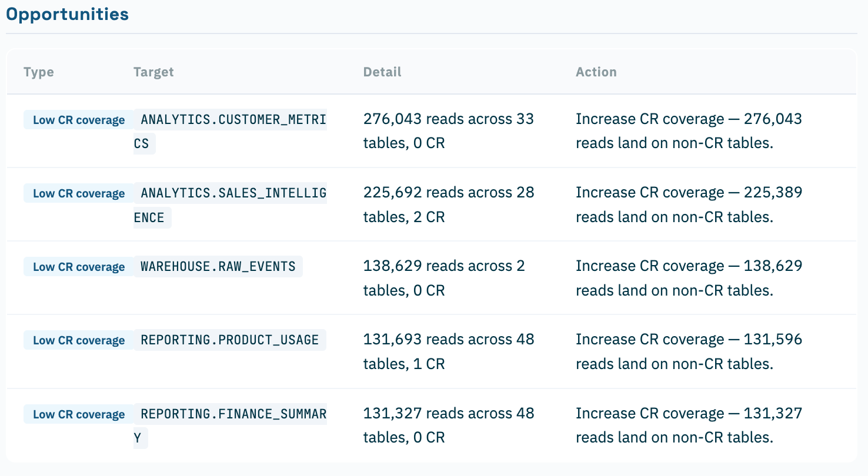Screen dimensions: 868x476
Task: Select the REPORTING.FINANCE_SUMMARY target cell
Action: coord(230,426)
